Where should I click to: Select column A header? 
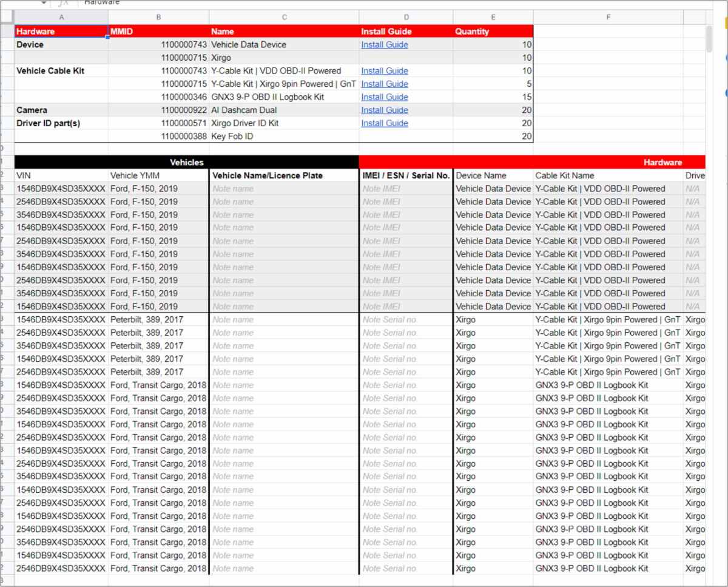click(x=61, y=17)
